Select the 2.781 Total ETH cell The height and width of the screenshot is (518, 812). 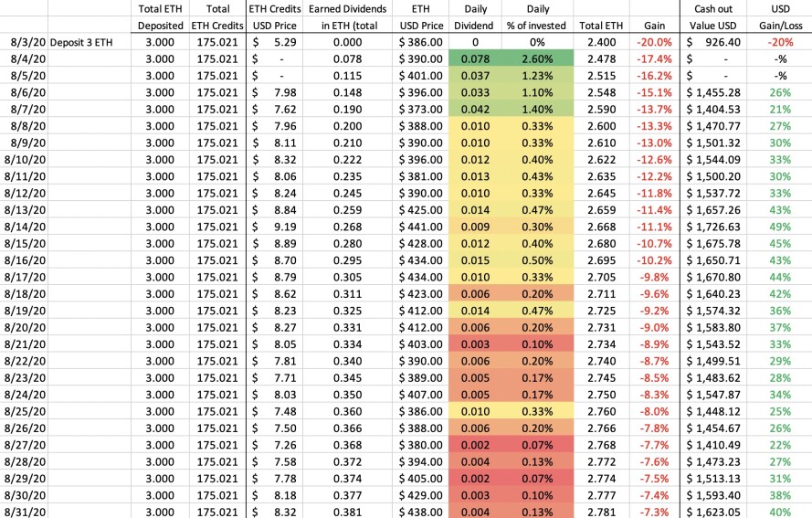pos(601,512)
